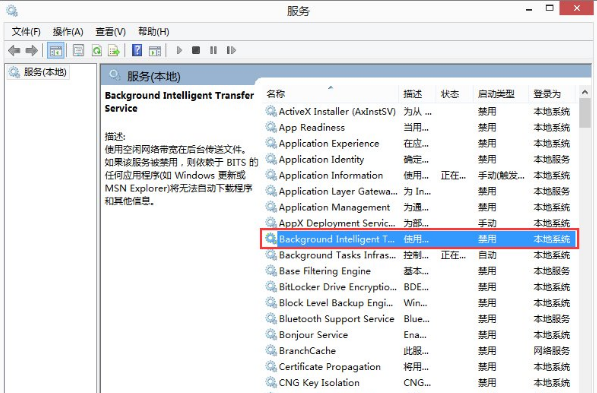Screen dimensions: 597x393
Task: Open the Help question-mark toolbar icon
Action: 137,50
